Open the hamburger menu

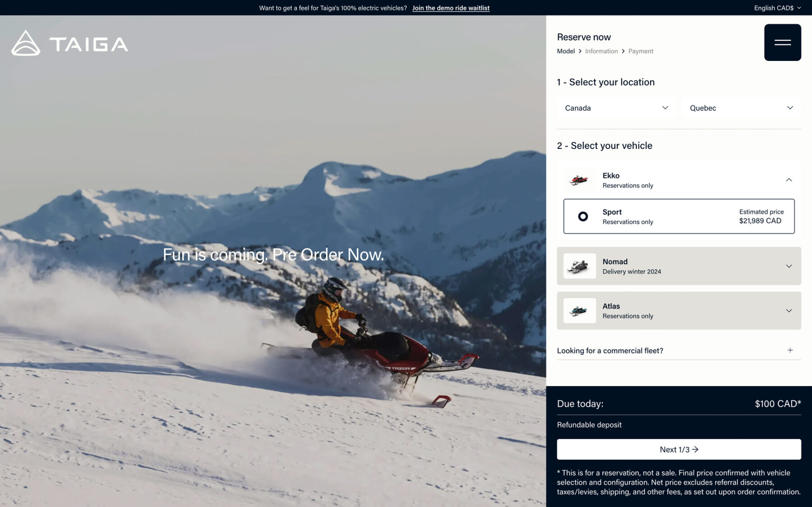(782, 42)
